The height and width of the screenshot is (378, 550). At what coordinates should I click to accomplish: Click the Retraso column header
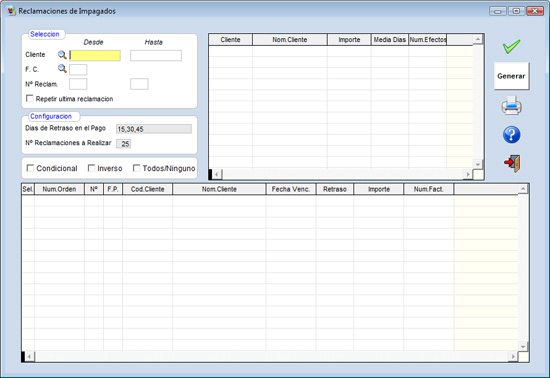(x=335, y=189)
